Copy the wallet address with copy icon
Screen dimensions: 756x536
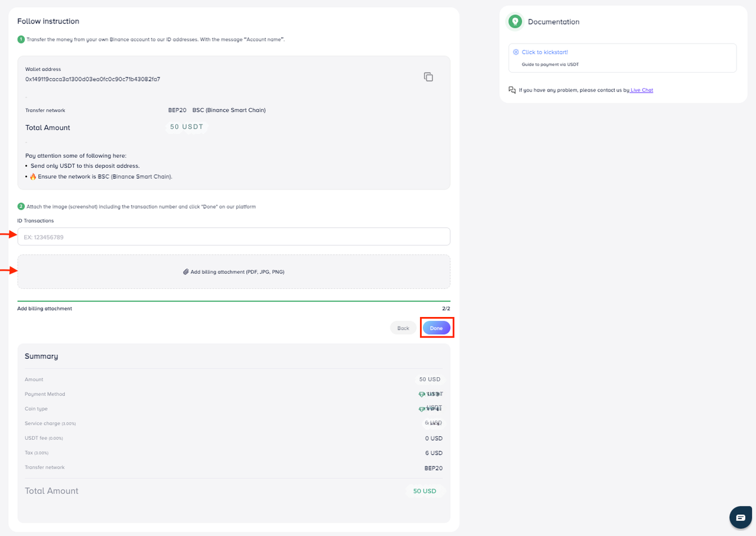pyautogui.click(x=429, y=77)
